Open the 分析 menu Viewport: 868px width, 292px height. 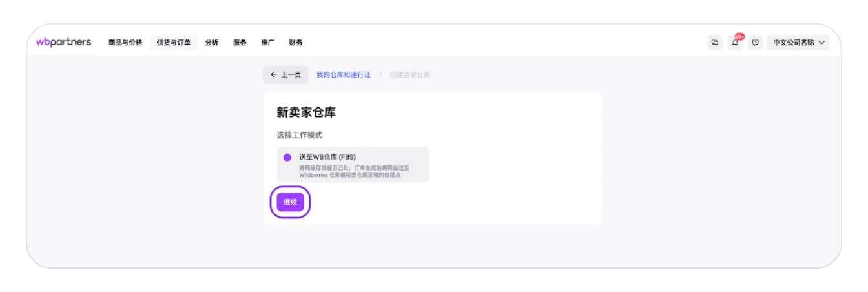(x=212, y=43)
